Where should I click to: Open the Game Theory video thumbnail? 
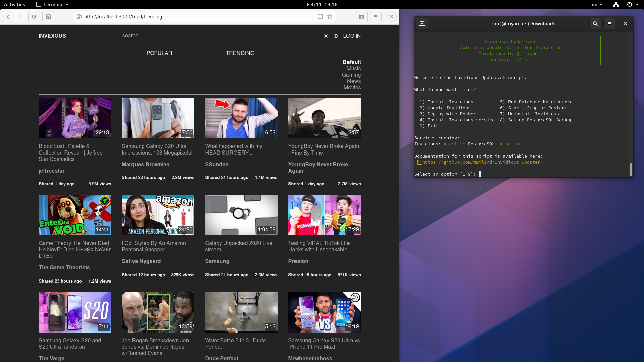tap(75, 215)
